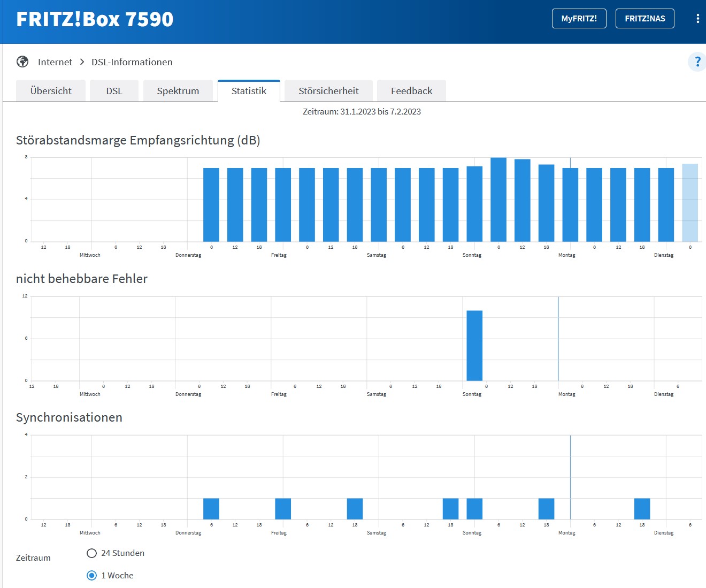Image resolution: width=706 pixels, height=588 pixels.
Task: Click the DSL-Informationen breadcrumb text
Action: coord(132,62)
